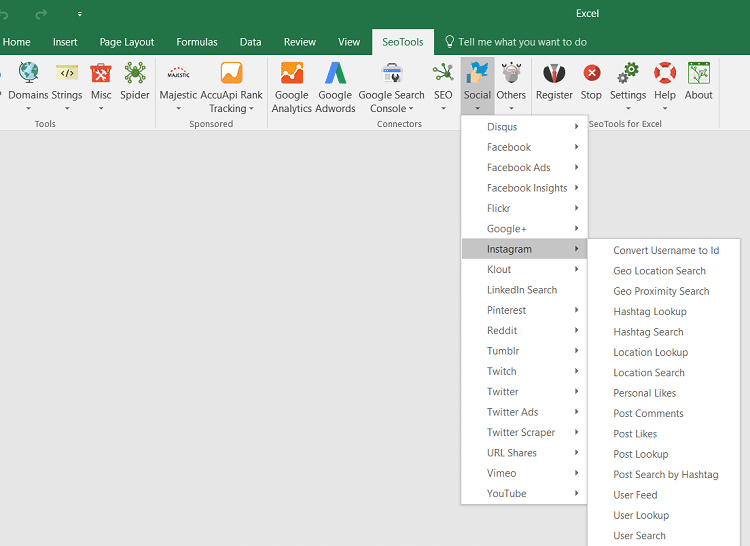Customize the Quick Access Toolbar
Screen dimensions: 750x546
pos(79,14)
